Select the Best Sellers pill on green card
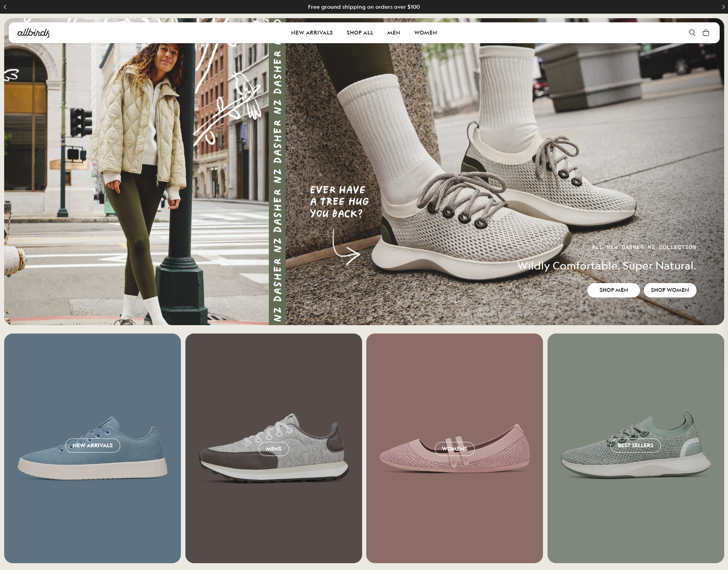 click(x=635, y=445)
